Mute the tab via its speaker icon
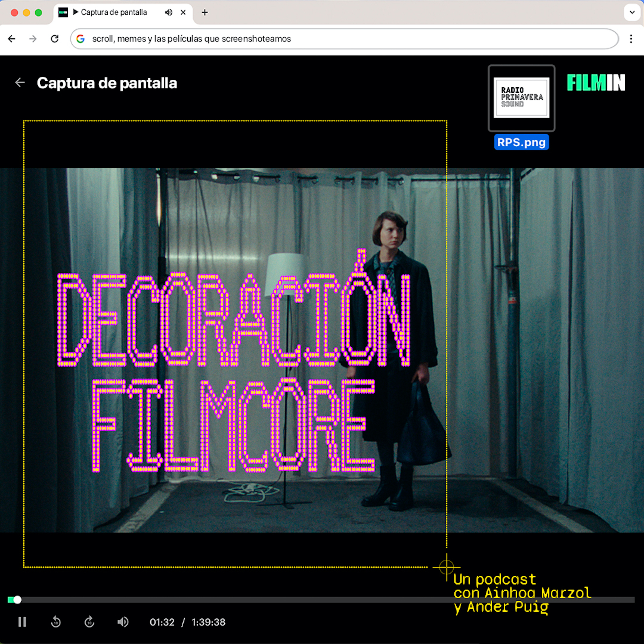This screenshot has width=644, height=644. point(169,13)
